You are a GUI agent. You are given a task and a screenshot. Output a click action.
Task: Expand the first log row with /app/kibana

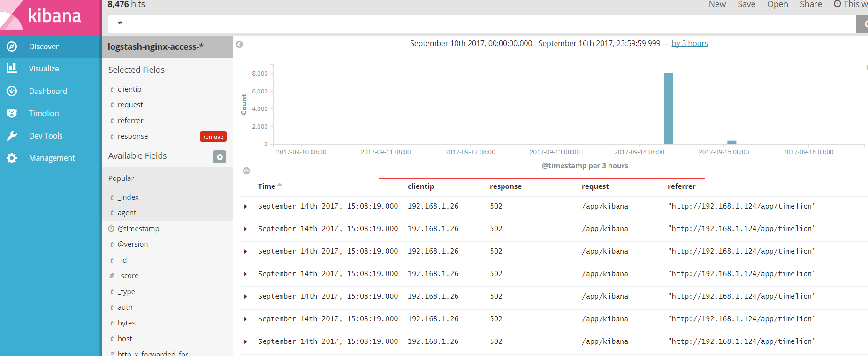245,207
